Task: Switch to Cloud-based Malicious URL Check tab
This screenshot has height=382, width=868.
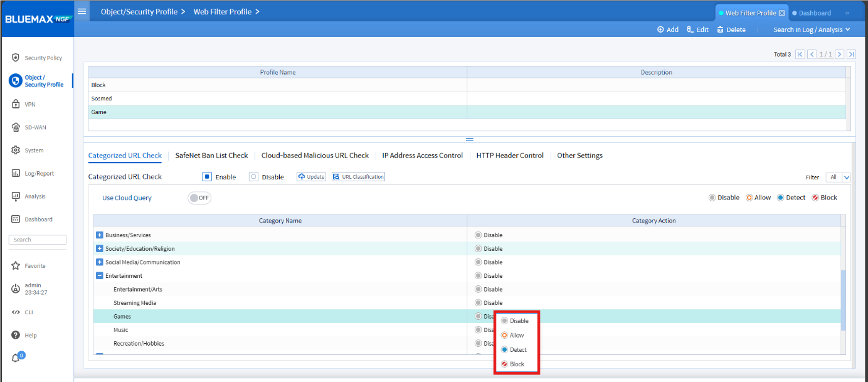Action: pyautogui.click(x=315, y=156)
